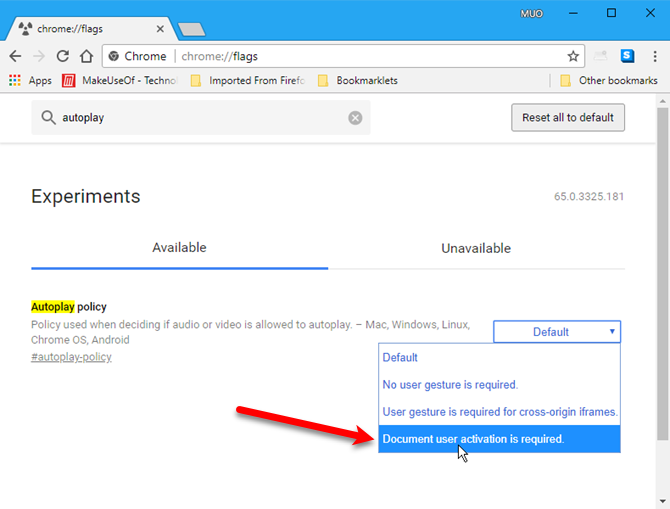Bookmark this page with the star icon
The height and width of the screenshot is (509, 670).
point(573,56)
